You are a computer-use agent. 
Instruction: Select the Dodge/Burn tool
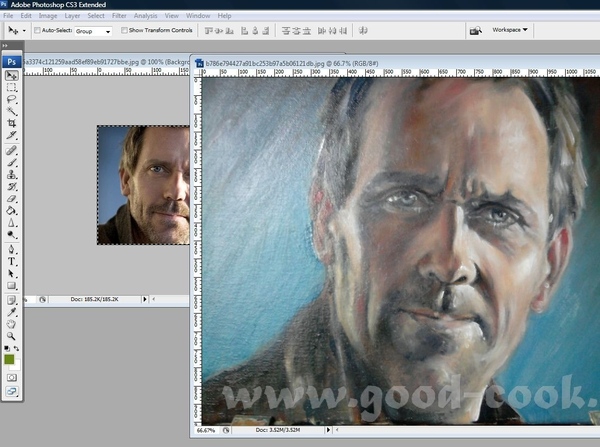11,235
